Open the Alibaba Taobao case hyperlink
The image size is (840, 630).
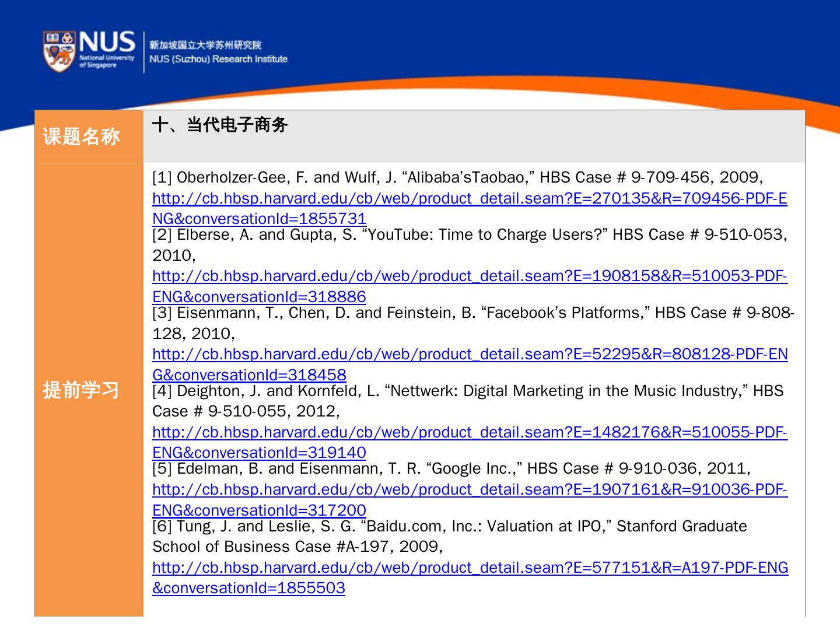(470, 208)
